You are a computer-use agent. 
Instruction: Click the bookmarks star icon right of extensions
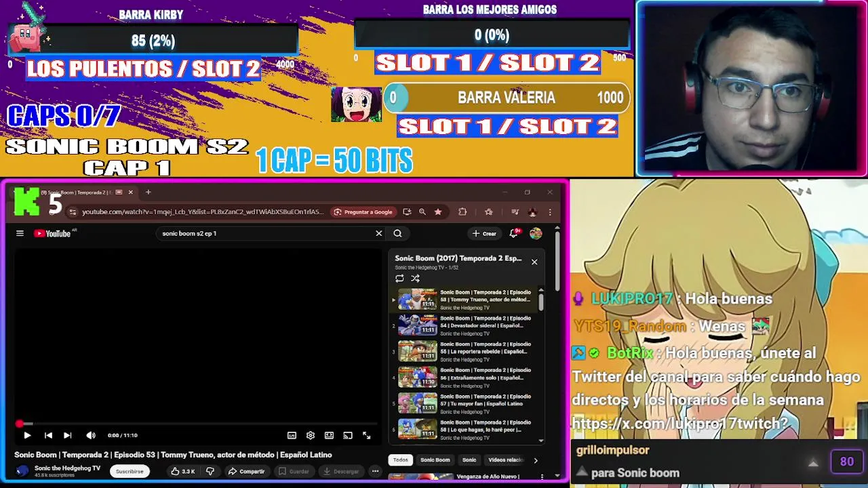488,211
